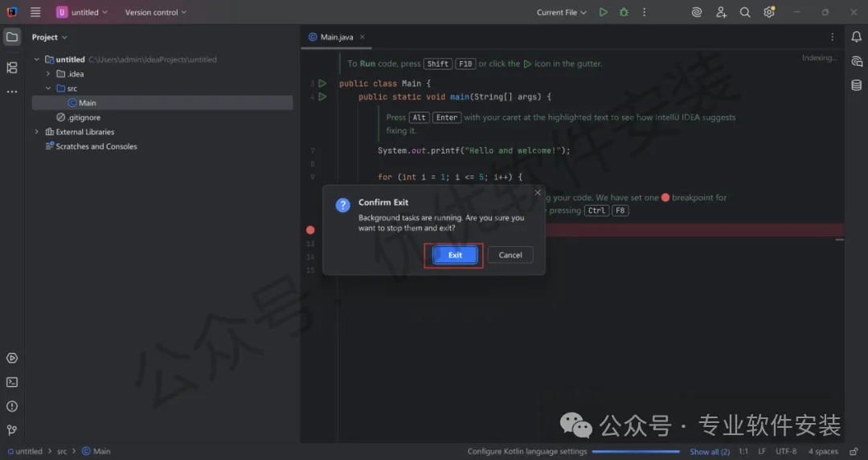This screenshot has width=868, height=460.
Task: Change indent setting 4 spaces
Action: tap(823, 451)
